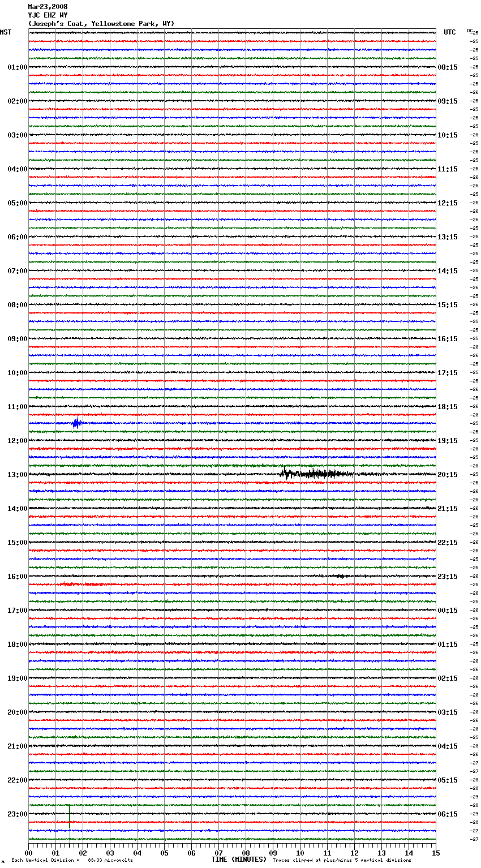
Task: Click the minute 15 tick label on bottom axis
Action: [435, 853]
